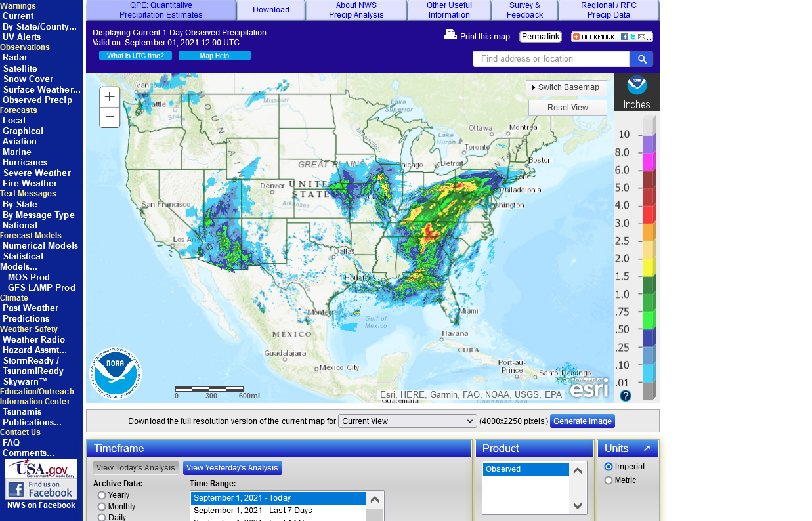Screen dimensions: 812x521
Task: Choose Imperial units
Action: pyautogui.click(x=609, y=467)
